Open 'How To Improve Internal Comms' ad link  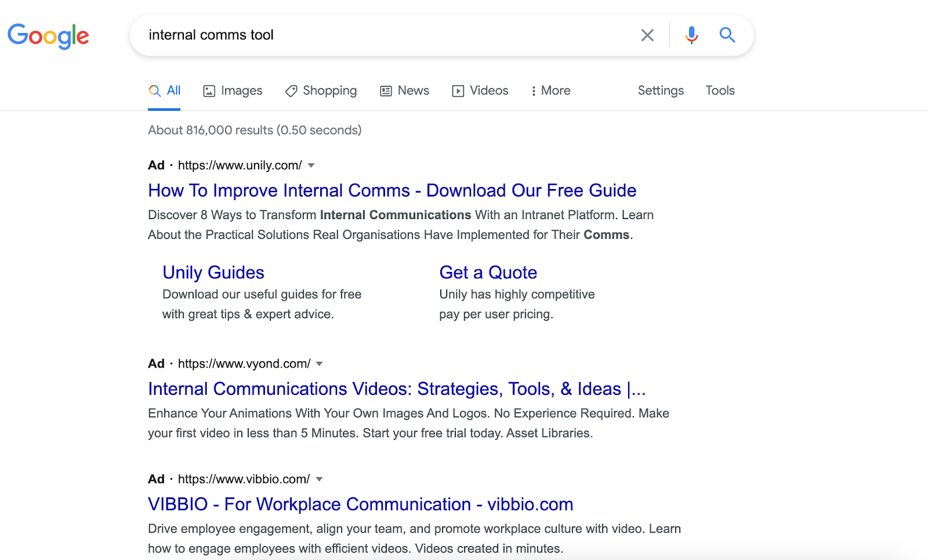pos(392,191)
